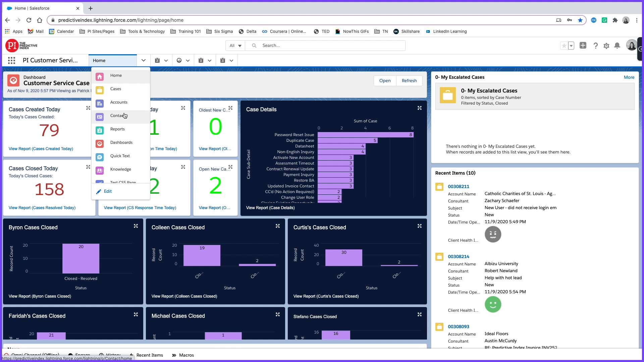Open the browser home button
Image resolution: width=644 pixels, height=362 pixels.
(x=40, y=20)
